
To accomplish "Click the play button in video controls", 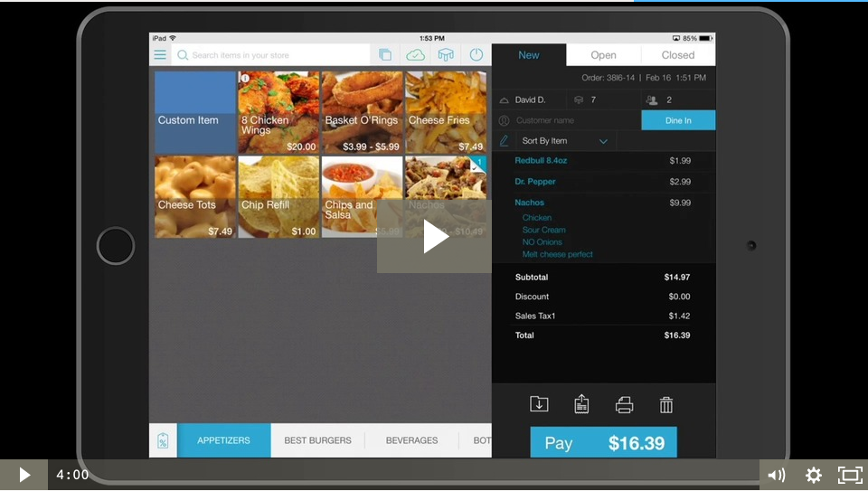I will [24, 475].
